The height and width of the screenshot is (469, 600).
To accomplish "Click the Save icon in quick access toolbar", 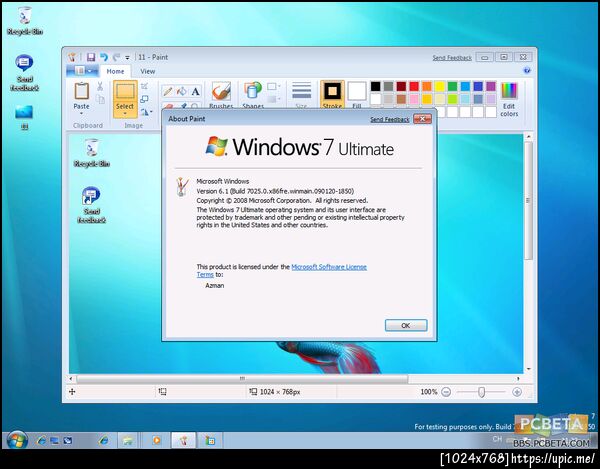I will (x=91, y=57).
